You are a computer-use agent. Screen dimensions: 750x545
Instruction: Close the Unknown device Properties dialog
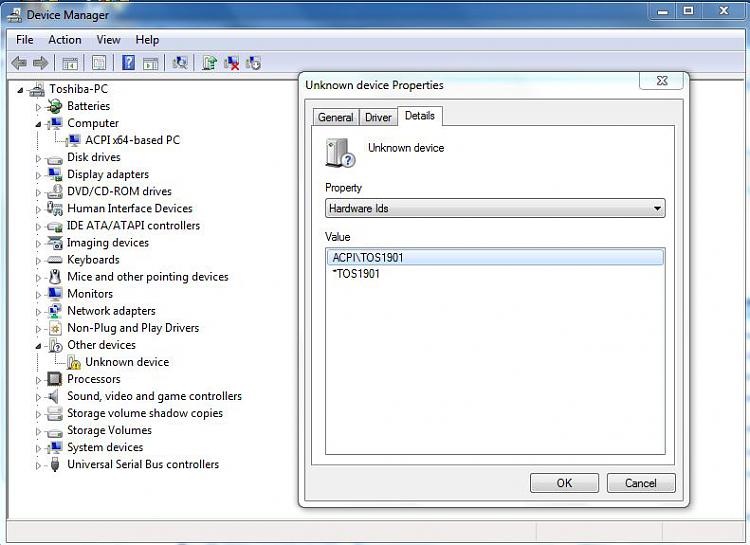coord(662,80)
